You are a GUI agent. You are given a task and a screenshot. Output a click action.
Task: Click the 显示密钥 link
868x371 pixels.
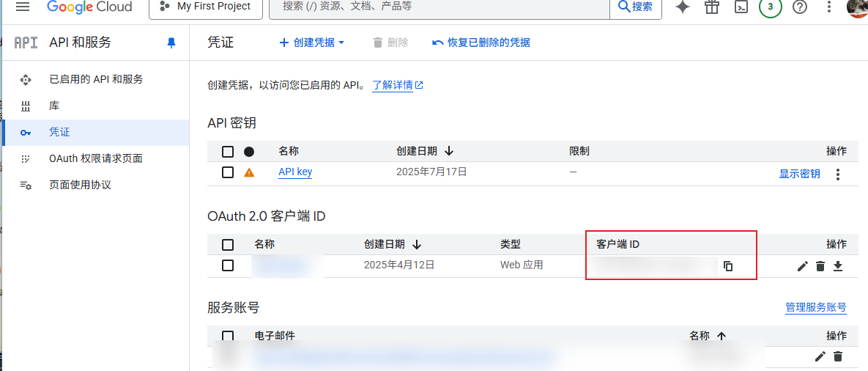coord(799,174)
